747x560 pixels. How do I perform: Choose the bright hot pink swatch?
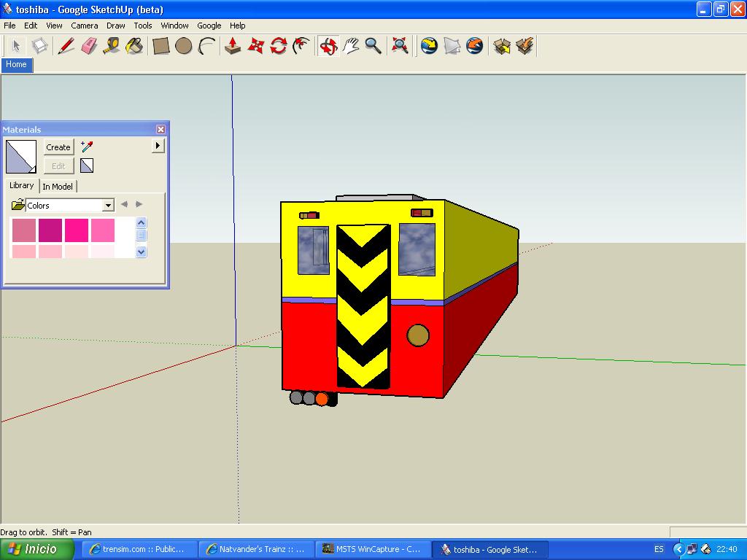pyautogui.click(x=77, y=230)
